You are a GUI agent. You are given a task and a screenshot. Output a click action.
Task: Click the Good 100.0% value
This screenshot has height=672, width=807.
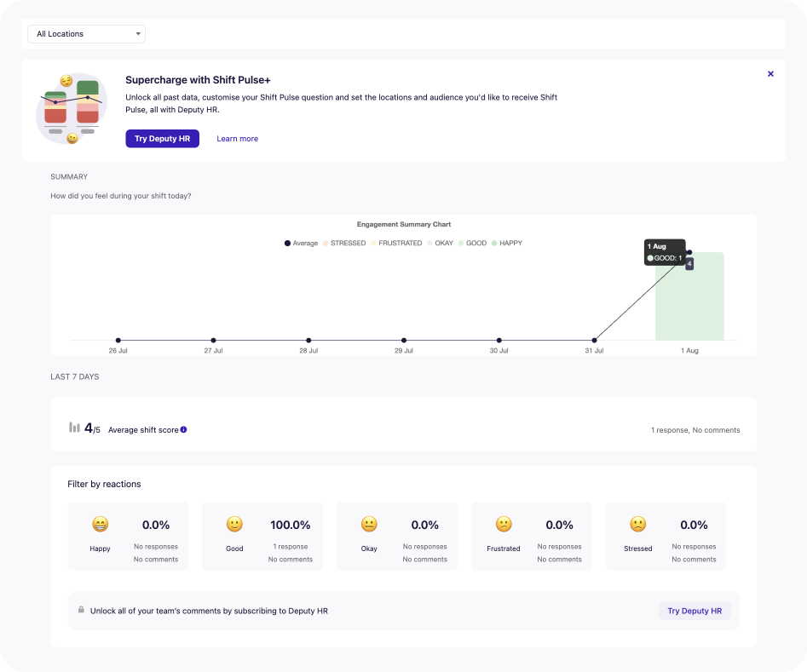291,525
